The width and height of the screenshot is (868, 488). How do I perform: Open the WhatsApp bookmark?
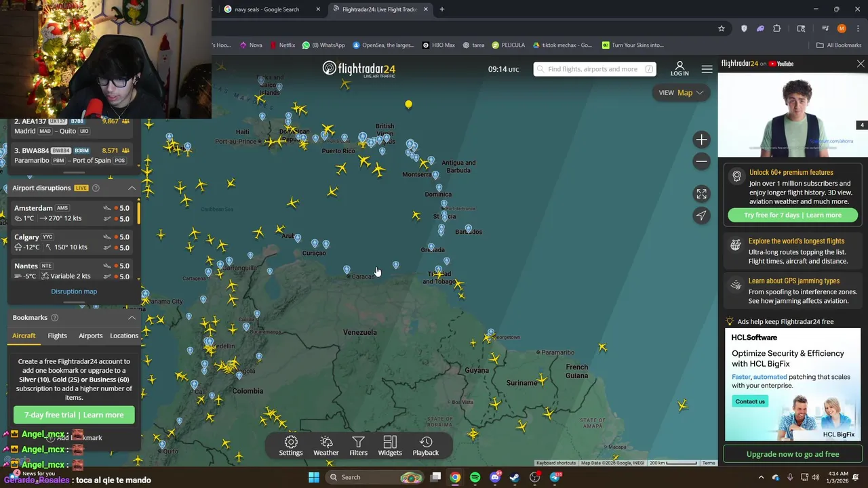click(x=324, y=45)
